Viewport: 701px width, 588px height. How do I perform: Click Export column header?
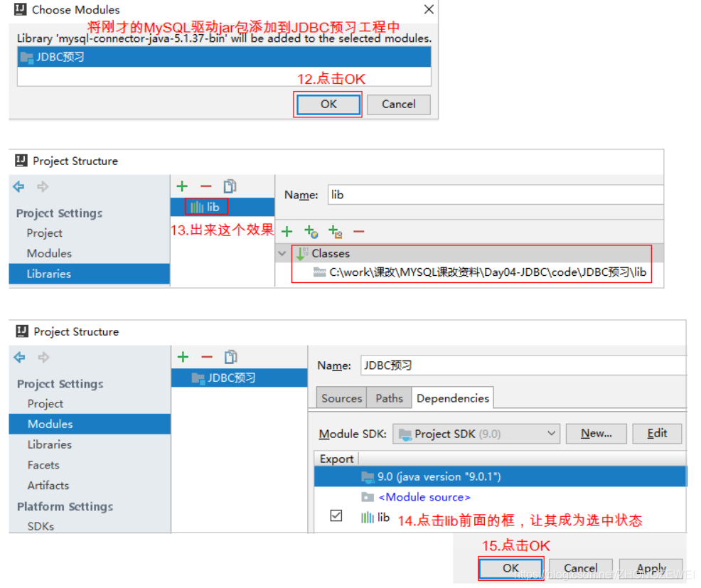[336, 459]
